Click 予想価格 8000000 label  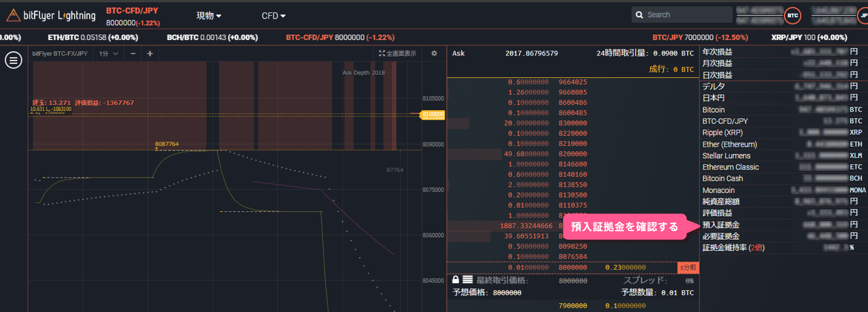[x=487, y=292]
